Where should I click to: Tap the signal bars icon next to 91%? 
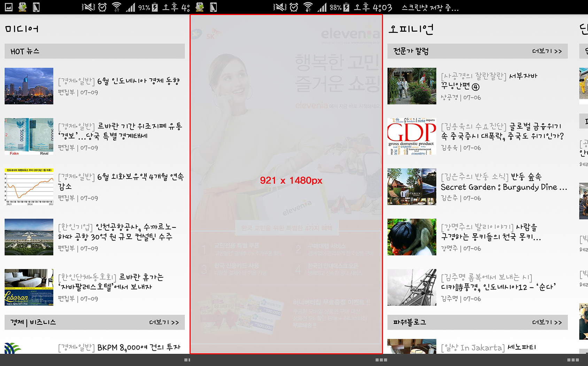[131, 7]
